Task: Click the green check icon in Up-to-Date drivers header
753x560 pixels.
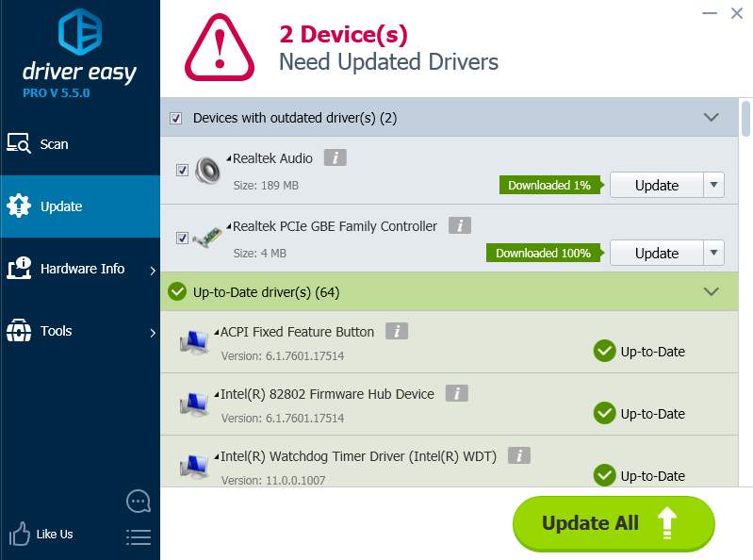Action: coord(177,291)
